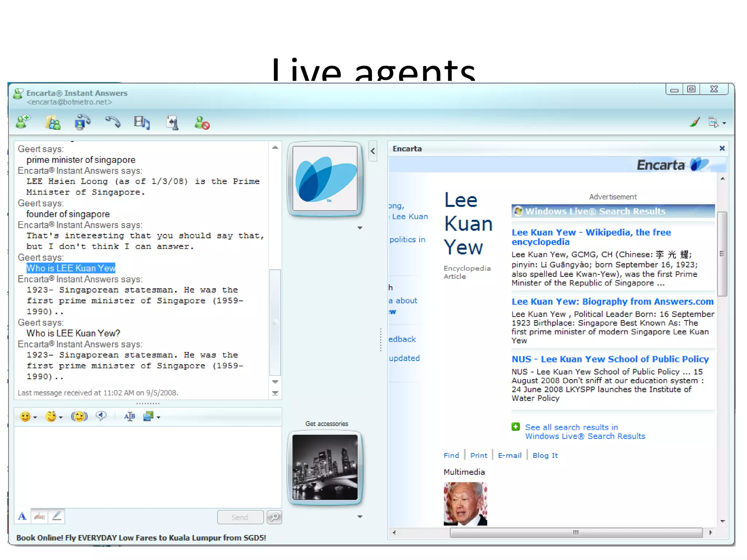Open the emoticons smiley picker

pyautogui.click(x=28, y=416)
